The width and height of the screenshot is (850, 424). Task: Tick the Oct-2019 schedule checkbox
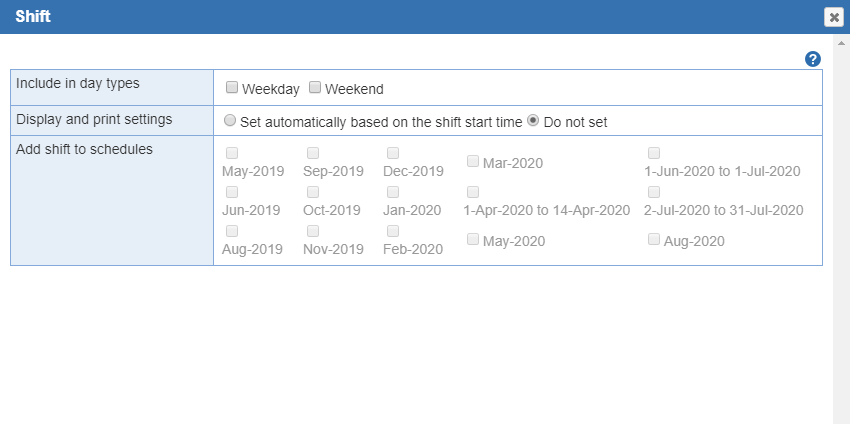pyautogui.click(x=313, y=192)
